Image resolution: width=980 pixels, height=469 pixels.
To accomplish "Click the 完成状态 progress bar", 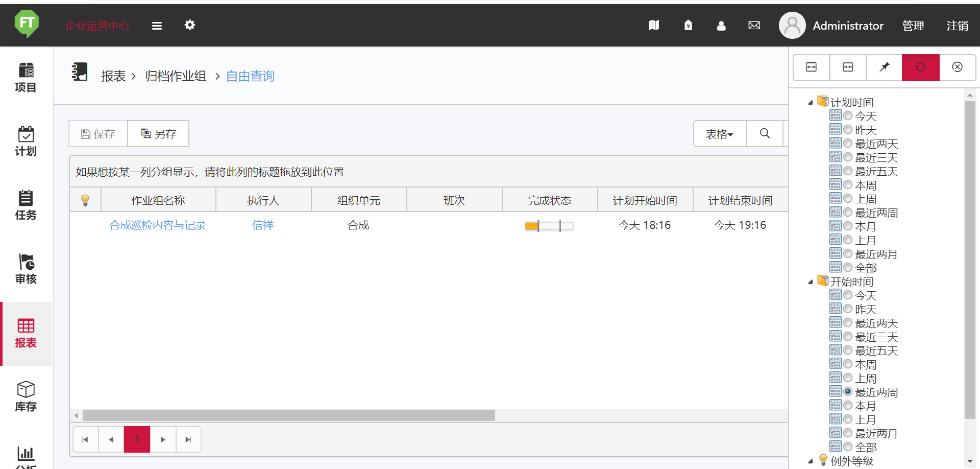I will click(549, 226).
